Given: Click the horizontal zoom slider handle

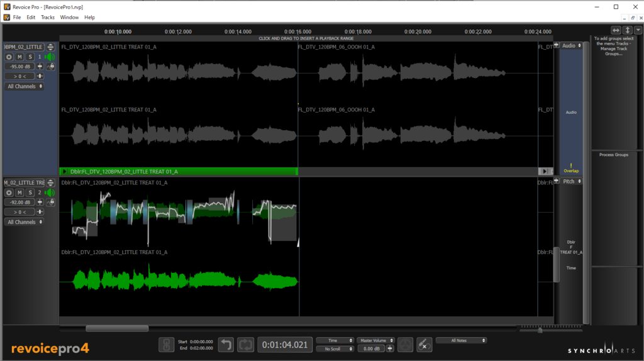Looking at the screenshot, I should [540, 330].
